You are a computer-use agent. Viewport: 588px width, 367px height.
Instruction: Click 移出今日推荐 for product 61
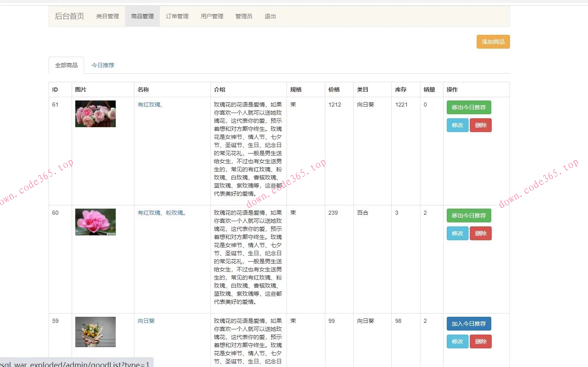tap(469, 107)
